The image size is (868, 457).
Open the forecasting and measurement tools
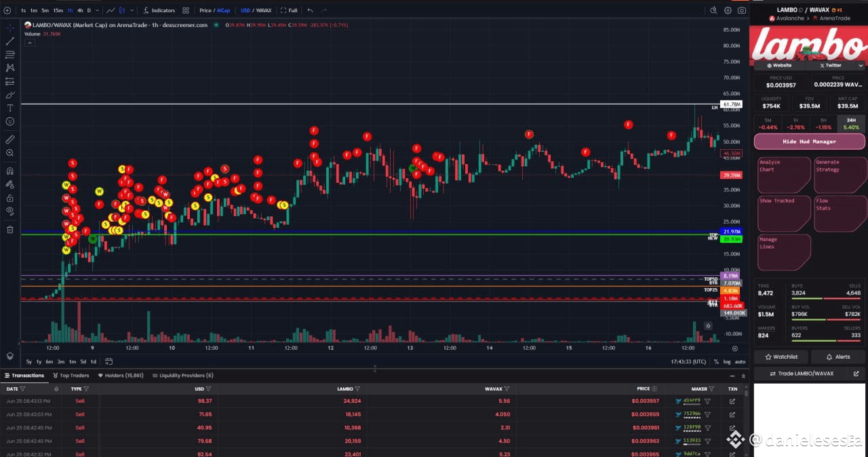click(x=9, y=81)
